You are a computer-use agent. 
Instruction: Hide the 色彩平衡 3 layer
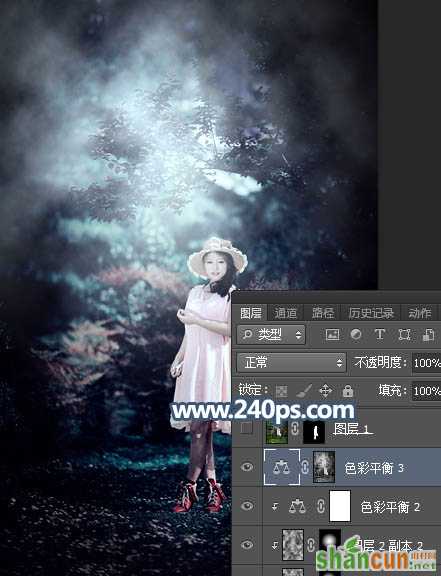[248, 467]
